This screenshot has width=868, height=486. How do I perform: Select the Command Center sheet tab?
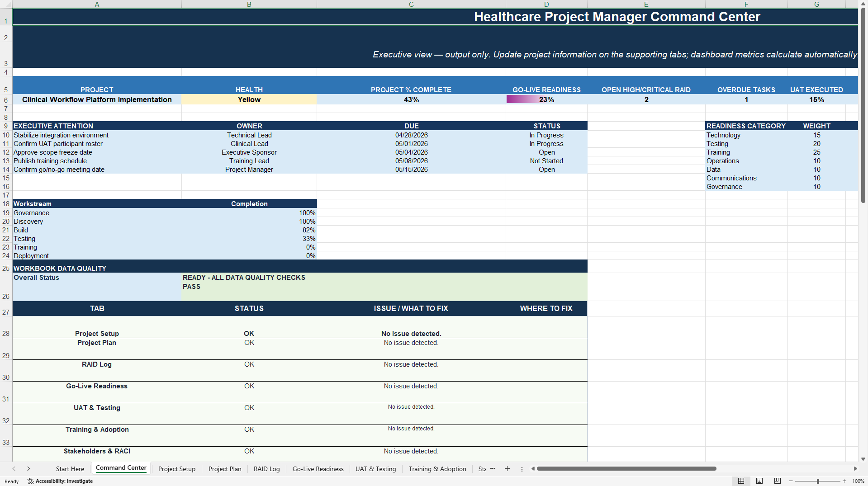pos(121,468)
